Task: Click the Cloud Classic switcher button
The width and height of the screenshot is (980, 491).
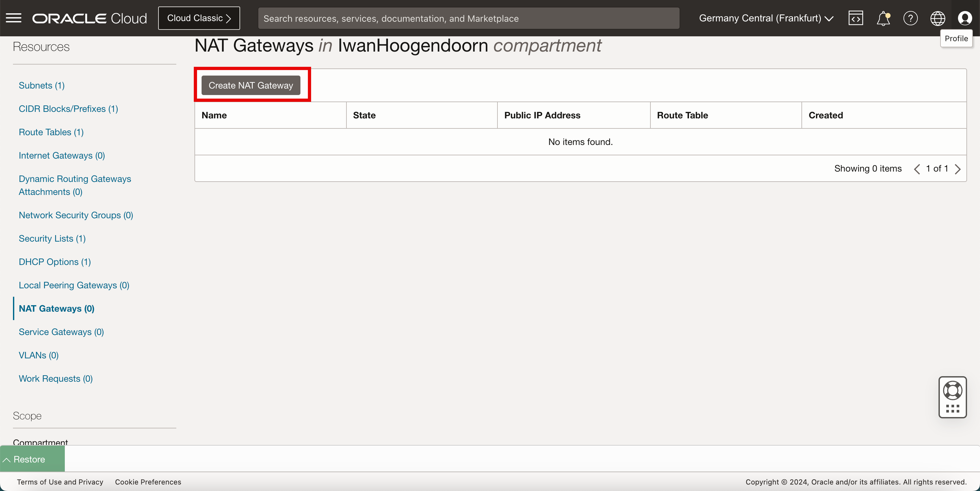Action: 199,18
